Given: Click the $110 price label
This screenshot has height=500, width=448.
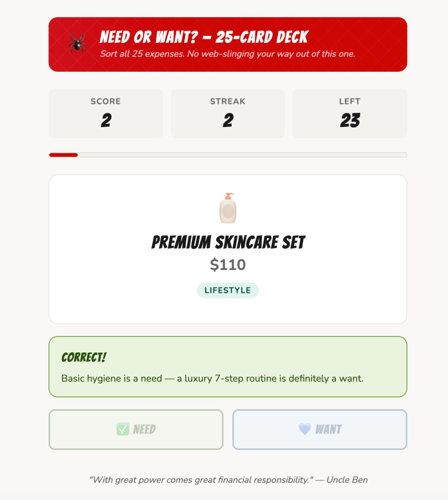Looking at the screenshot, I should [228, 265].
